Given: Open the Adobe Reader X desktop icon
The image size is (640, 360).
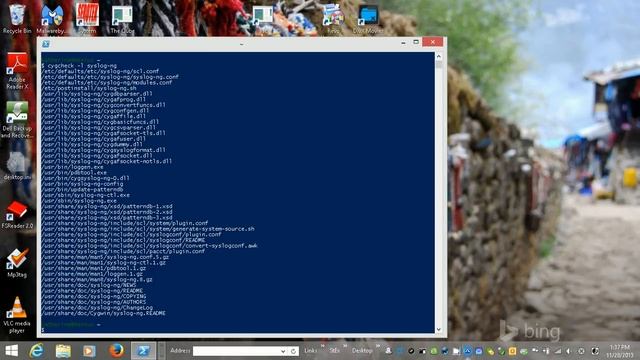Looking at the screenshot, I should pyautogui.click(x=17, y=71).
